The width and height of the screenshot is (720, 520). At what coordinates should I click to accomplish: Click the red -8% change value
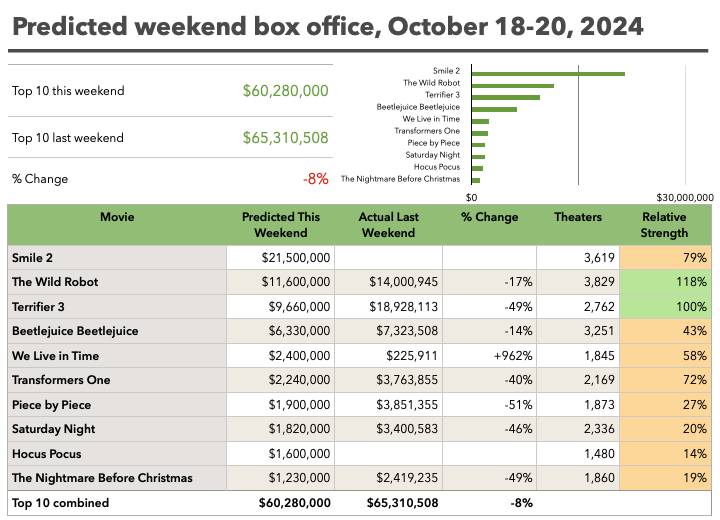click(x=315, y=178)
